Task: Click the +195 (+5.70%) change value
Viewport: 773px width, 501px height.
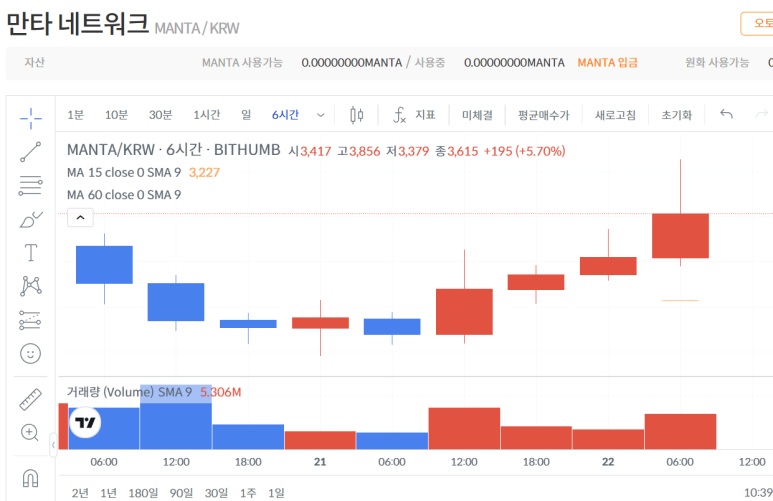Action: 524,151
